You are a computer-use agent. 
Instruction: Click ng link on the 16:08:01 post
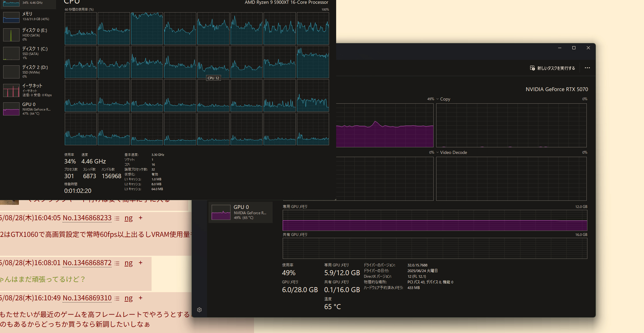coord(129,263)
